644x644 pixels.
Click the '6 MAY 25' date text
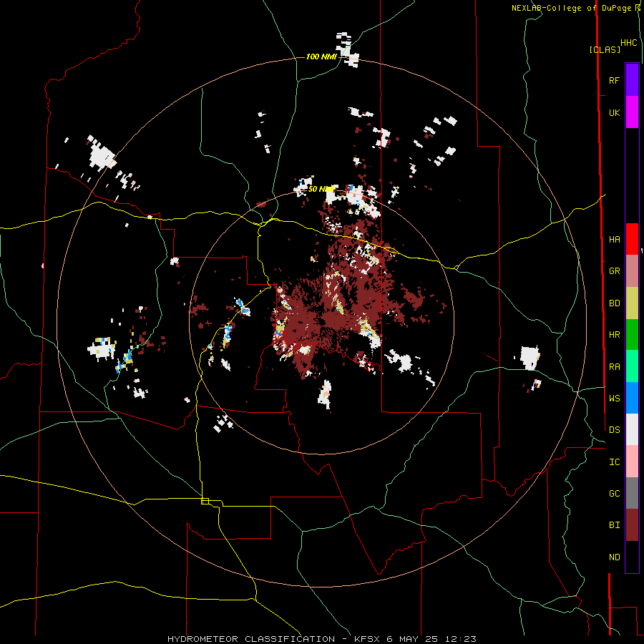(x=413, y=639)
